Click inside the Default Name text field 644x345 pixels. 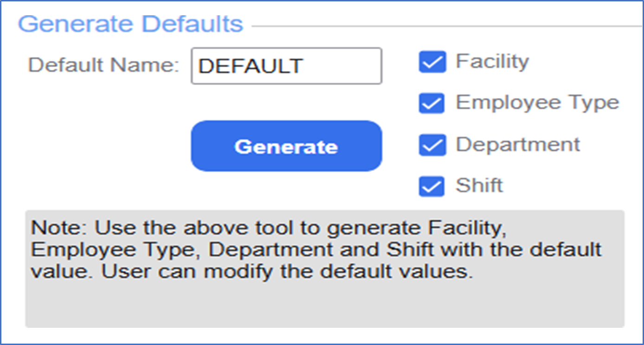(286, 65)
